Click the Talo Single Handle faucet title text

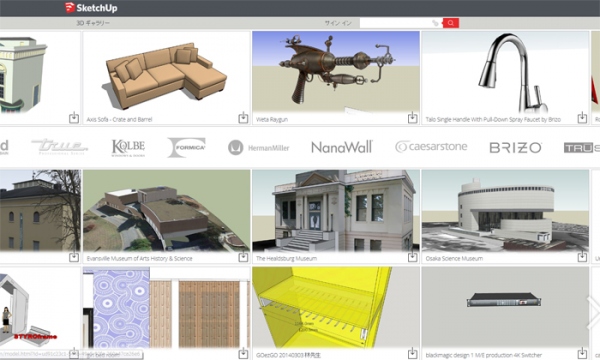coord(493,120)
